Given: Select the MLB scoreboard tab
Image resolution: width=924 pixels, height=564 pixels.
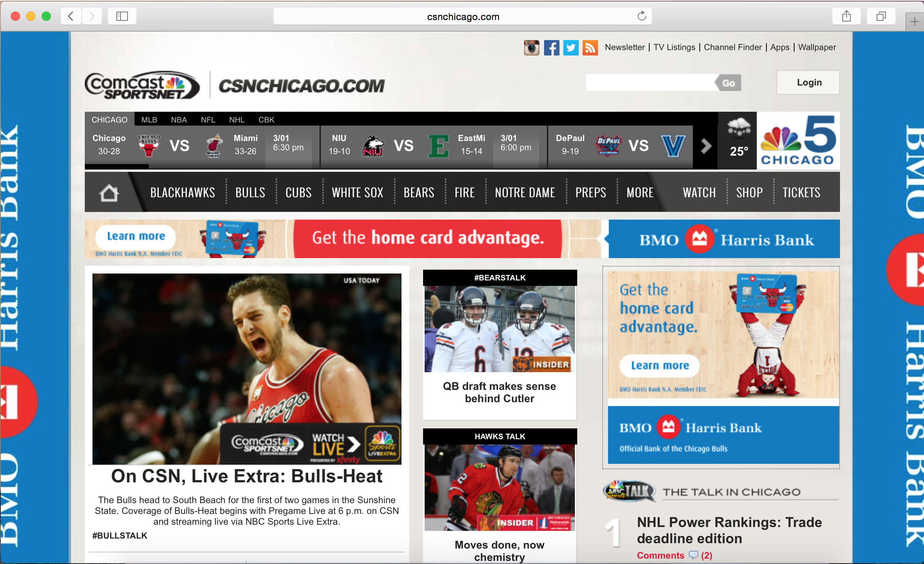Looking at the screenshot, I should (149, 119).
